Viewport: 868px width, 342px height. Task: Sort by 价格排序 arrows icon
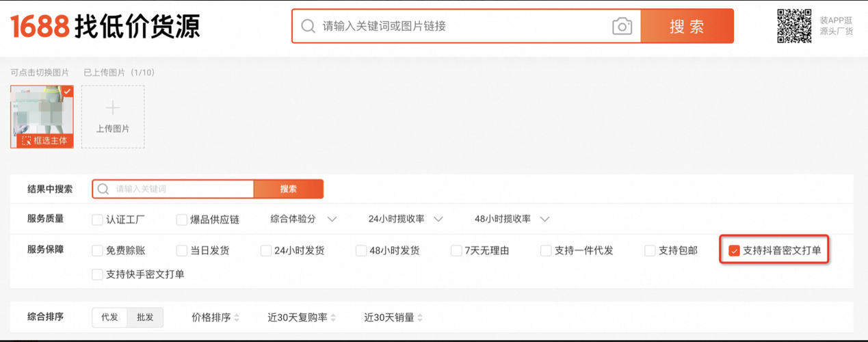pos(237,317)
